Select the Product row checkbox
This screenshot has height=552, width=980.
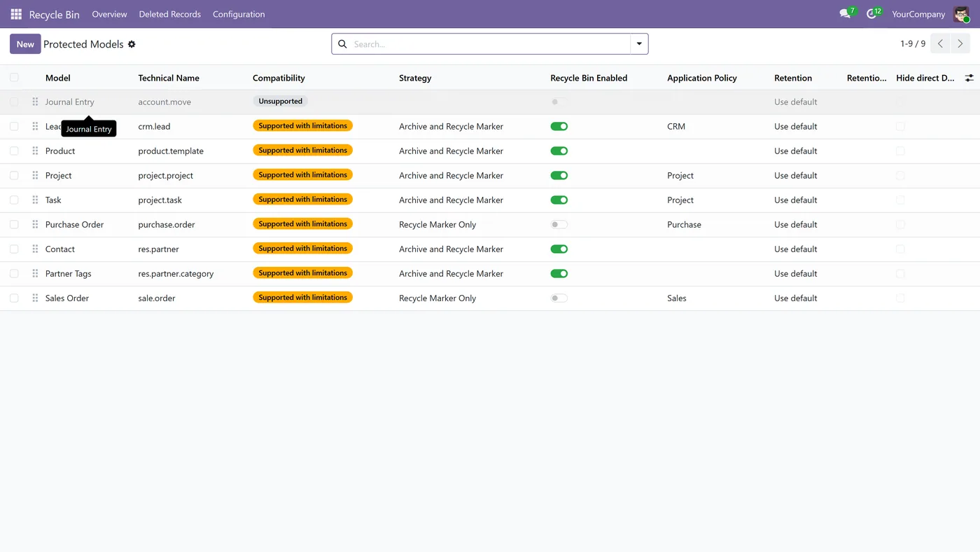tap(14, 151)
